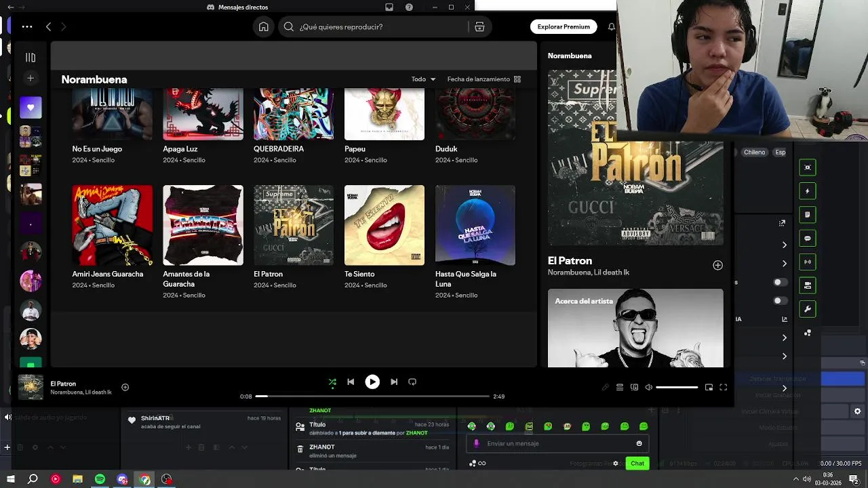Open Hasta Que Salga la Luna album cover
Viewport: 868px width, 488px height.
click(x=475, y=225)
